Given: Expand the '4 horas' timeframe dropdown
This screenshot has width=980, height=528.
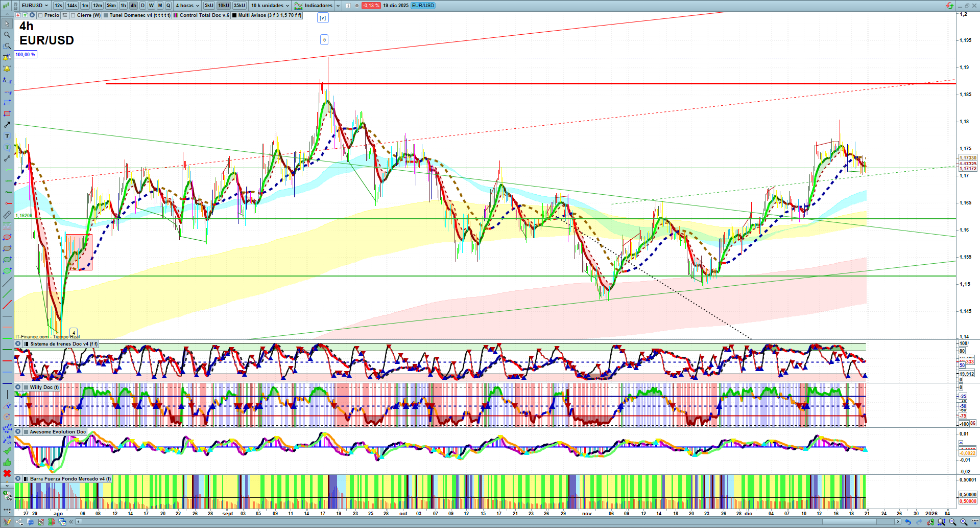Looking at the screenshot, I should 187,6.
